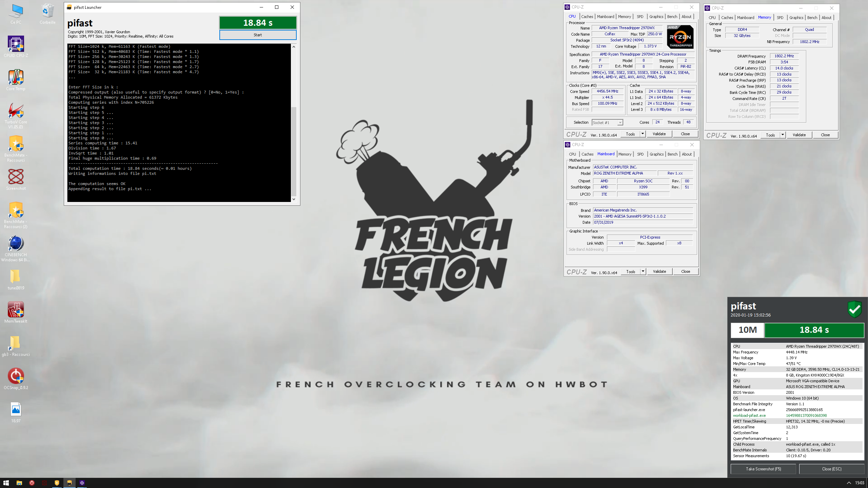Viewport: 868px width, 488px height.
Task: Launch Core Temp desktop shortcut
Action: pyautogui.click(x=16, y=80)
